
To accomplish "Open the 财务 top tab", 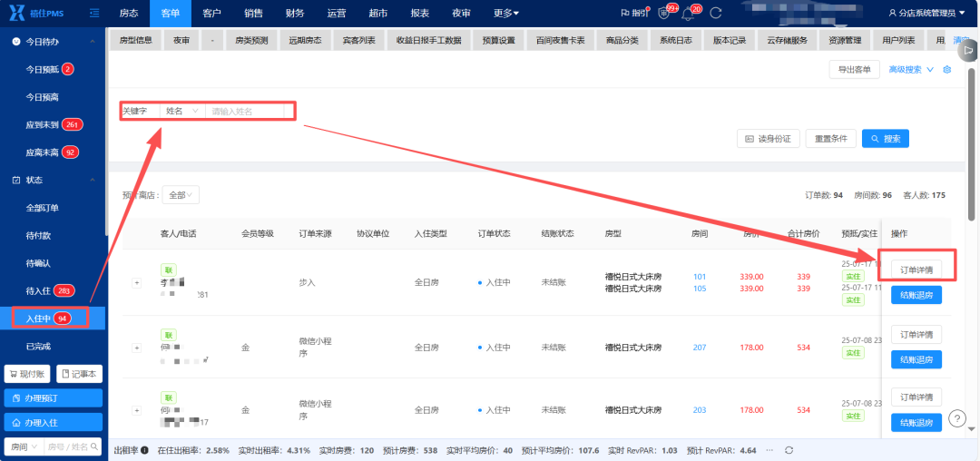I will pyautogui.click(x=295, y=13).
